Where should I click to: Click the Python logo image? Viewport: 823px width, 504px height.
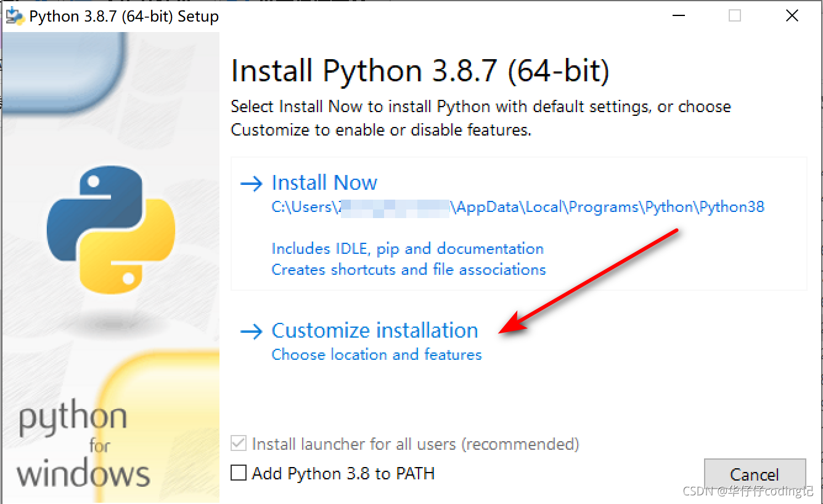point(111,230)
